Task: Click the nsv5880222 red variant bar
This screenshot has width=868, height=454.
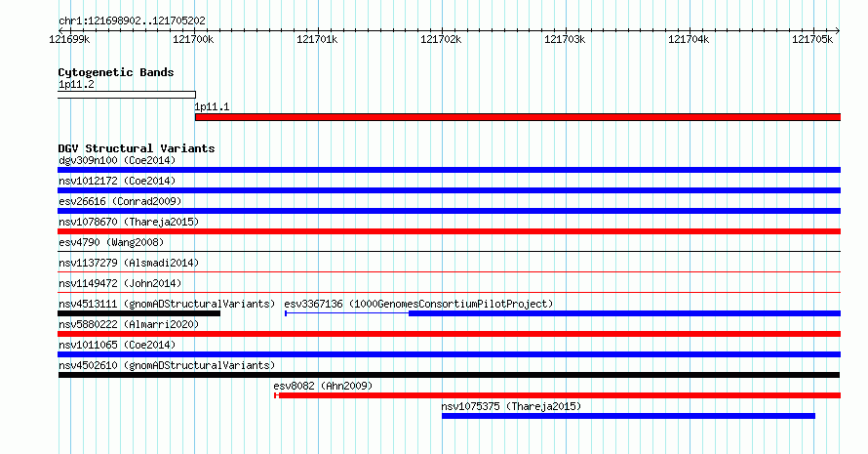Action: click(x=449, y=334)
